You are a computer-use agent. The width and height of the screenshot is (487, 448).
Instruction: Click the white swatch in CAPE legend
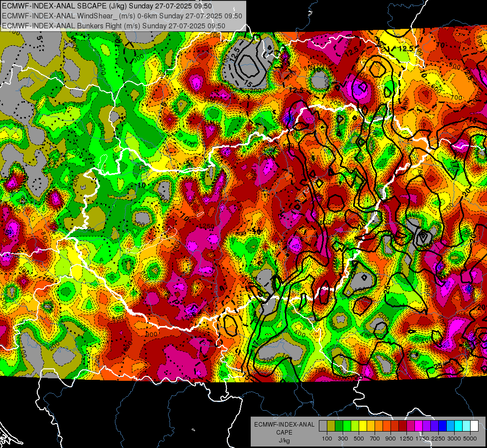(475, 426)
